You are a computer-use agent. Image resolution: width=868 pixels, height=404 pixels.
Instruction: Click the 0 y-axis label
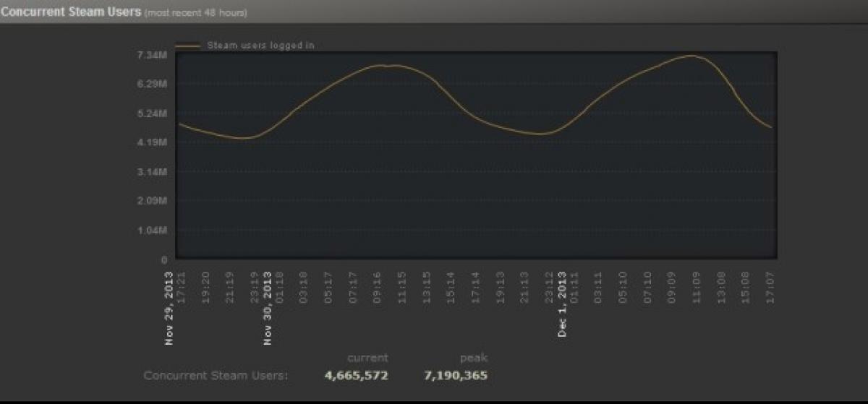coord(164,259)
